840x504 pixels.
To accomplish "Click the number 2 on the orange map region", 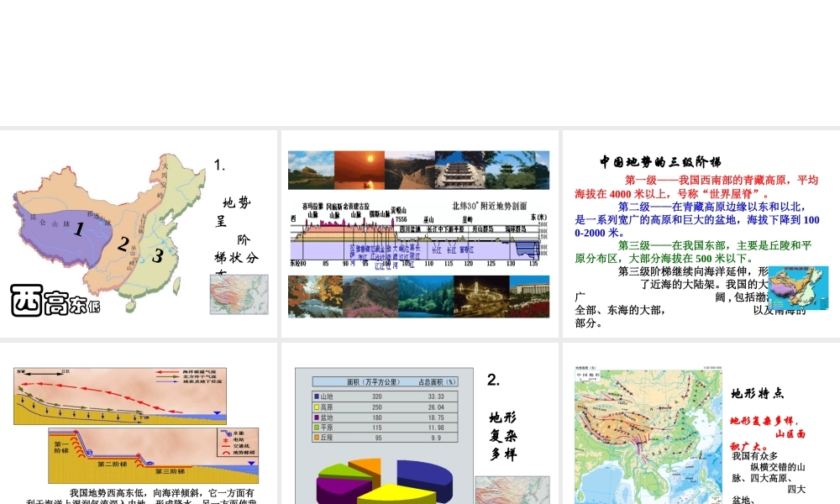I will 123,244.
